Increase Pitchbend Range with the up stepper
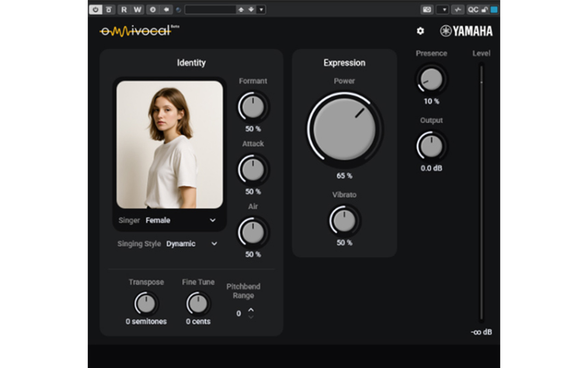588x368 pixels. pyautogui.click(x=251, y=310)
